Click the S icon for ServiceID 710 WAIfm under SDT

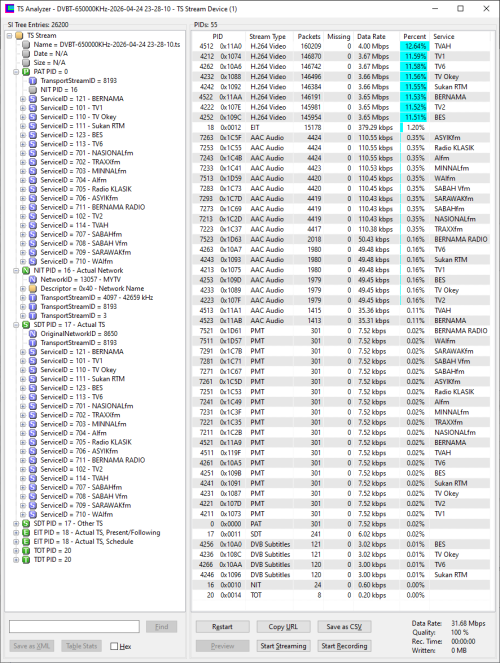click(33, 514)
